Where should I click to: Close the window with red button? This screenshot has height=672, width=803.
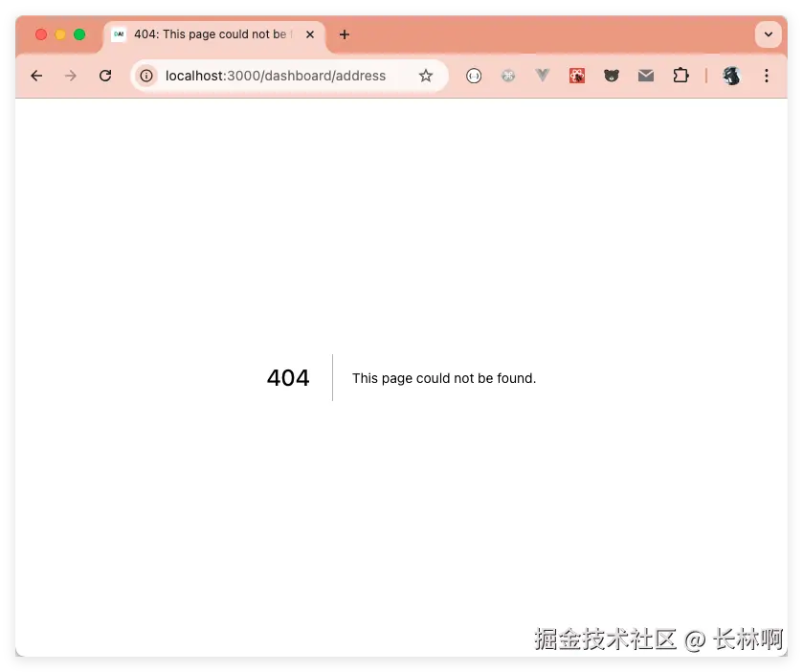(41, 34)
